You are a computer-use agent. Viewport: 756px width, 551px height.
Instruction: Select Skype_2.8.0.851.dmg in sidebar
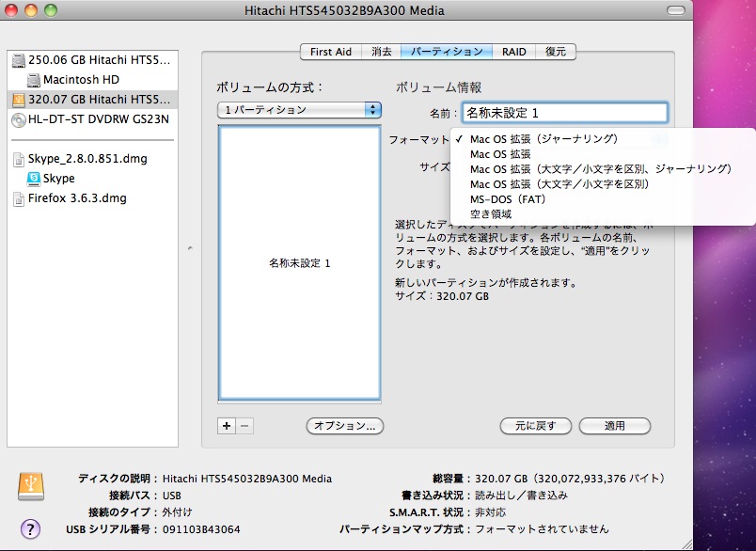click(92, 159)
